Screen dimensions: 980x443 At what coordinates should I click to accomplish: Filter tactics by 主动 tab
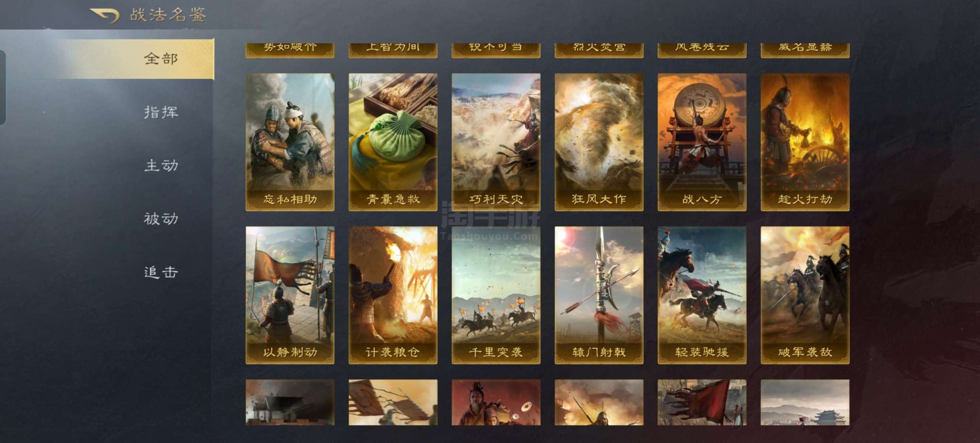[161, 165]
